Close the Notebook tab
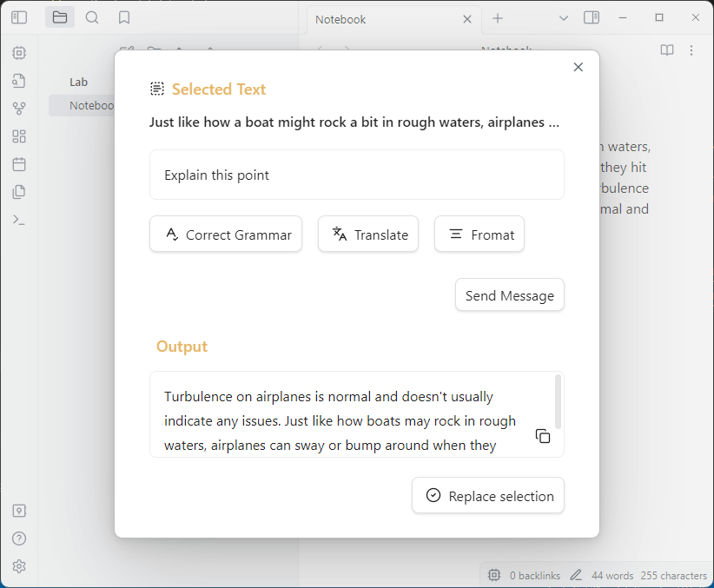The image size is (714, 588). (467, 19)
